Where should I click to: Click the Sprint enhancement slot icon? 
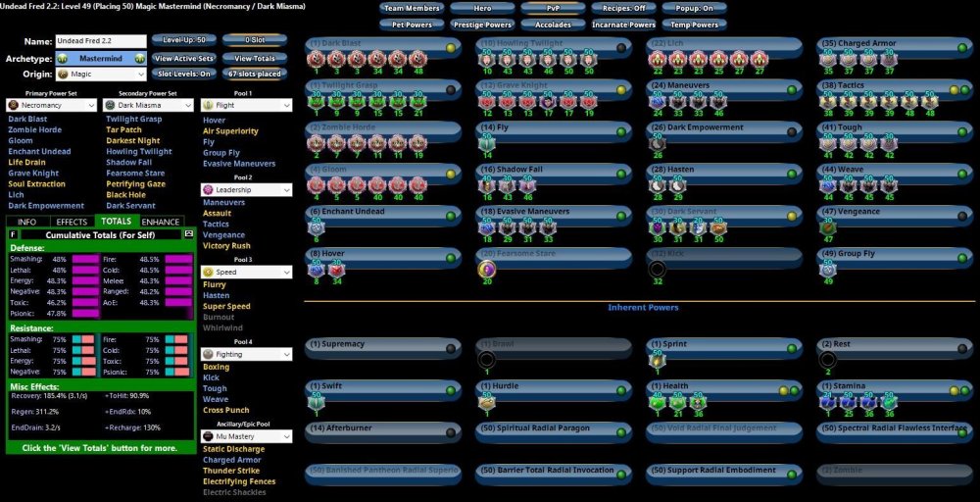click(x=657, y=360)
